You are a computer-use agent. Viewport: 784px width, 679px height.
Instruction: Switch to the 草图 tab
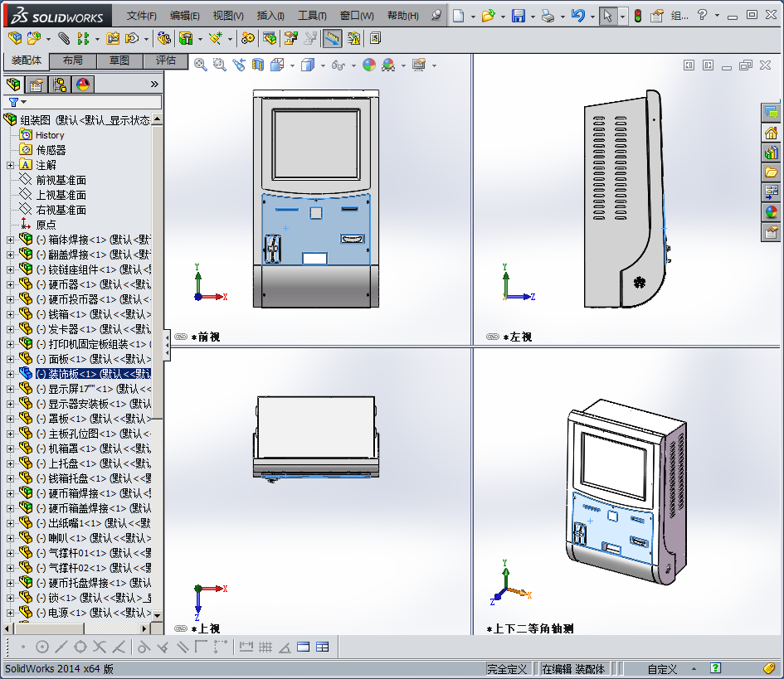point(119,61)
